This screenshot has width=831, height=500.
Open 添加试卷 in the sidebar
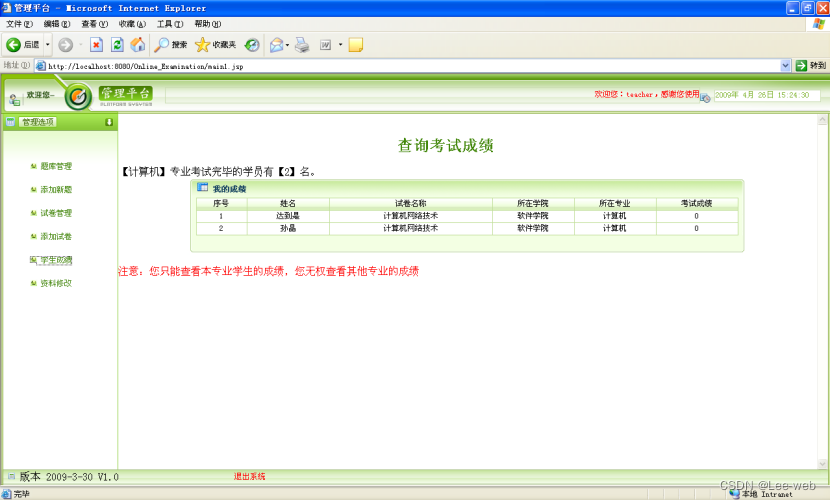56,236
